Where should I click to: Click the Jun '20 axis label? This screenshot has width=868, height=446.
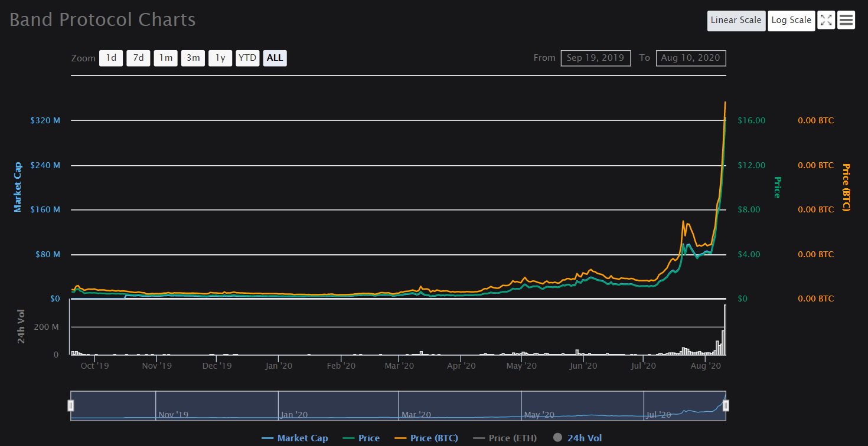(x=583, y=366)
